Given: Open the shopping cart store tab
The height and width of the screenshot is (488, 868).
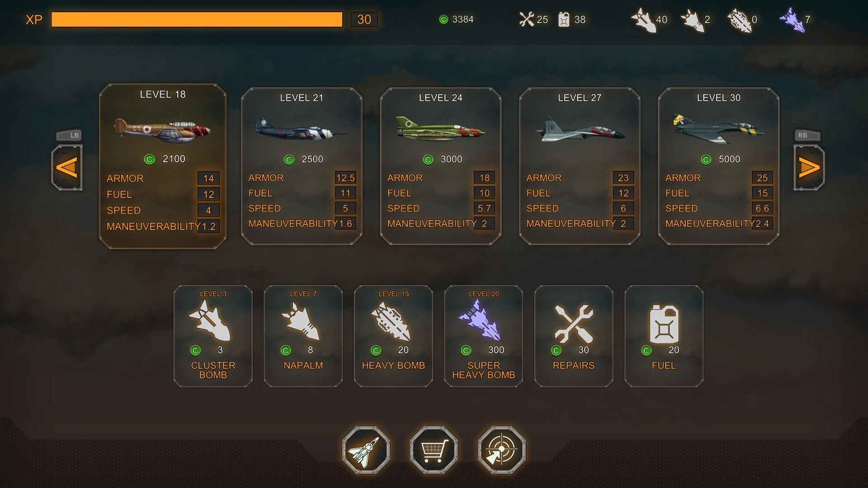Looking at the screenshot, I should tap(434, 450).
